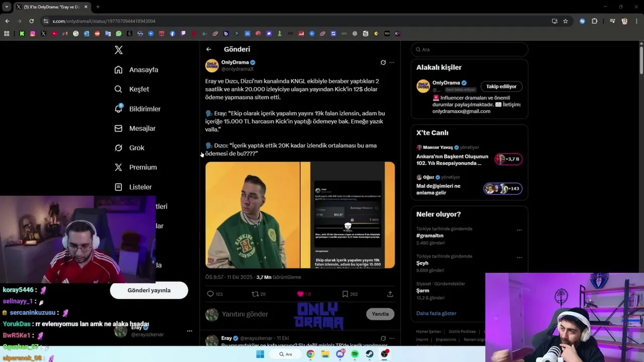Viewport: 644px width, 362px height.
Task: Click Grok icon on OnlyDrama post
Action: [383, 63]
